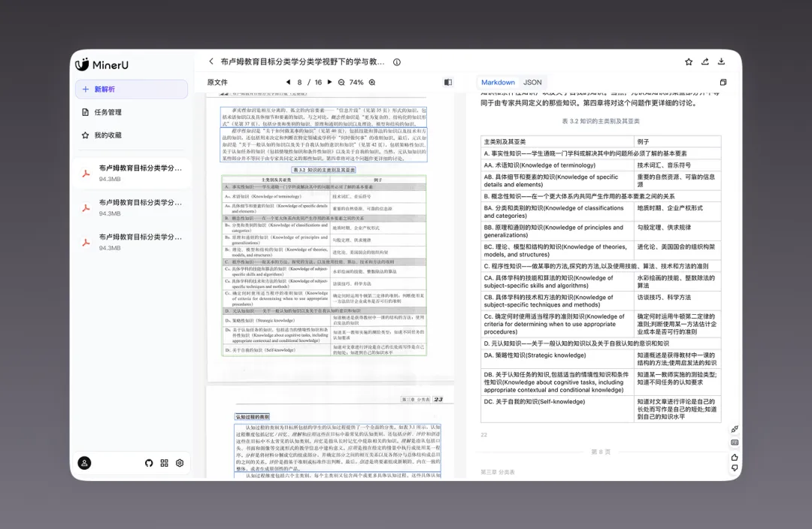Screen dimensions: 812x529
Task: Share the document using the share icon
Action: tap(704, 62)
